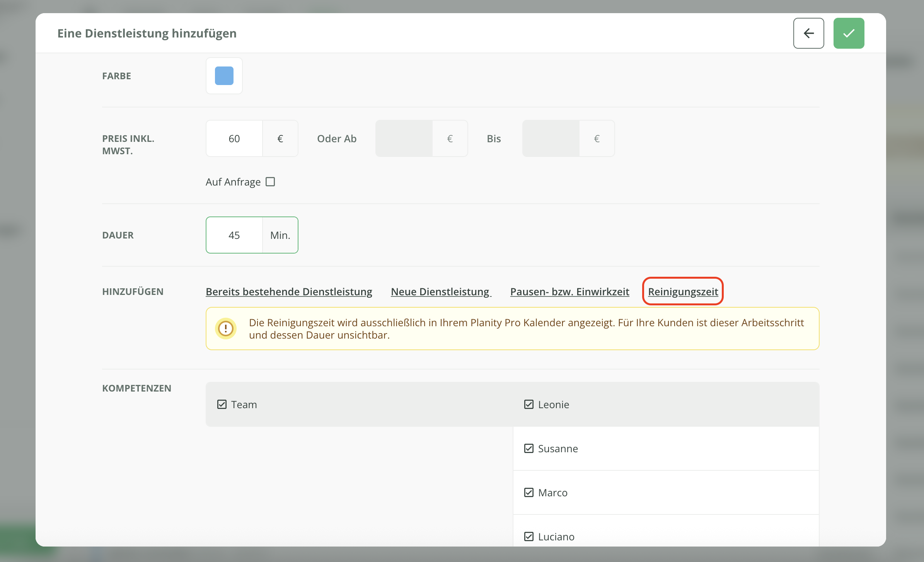Viewport: 924px width, 562px height.
Task: Confirm with the green checkmark button
Action: [849, 33]
